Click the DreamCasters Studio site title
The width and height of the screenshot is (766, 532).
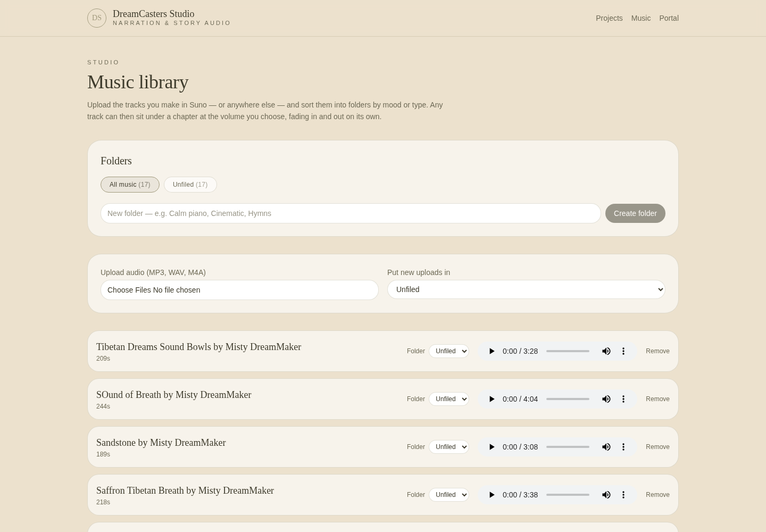pyautogui.click(x=153, y=14)
